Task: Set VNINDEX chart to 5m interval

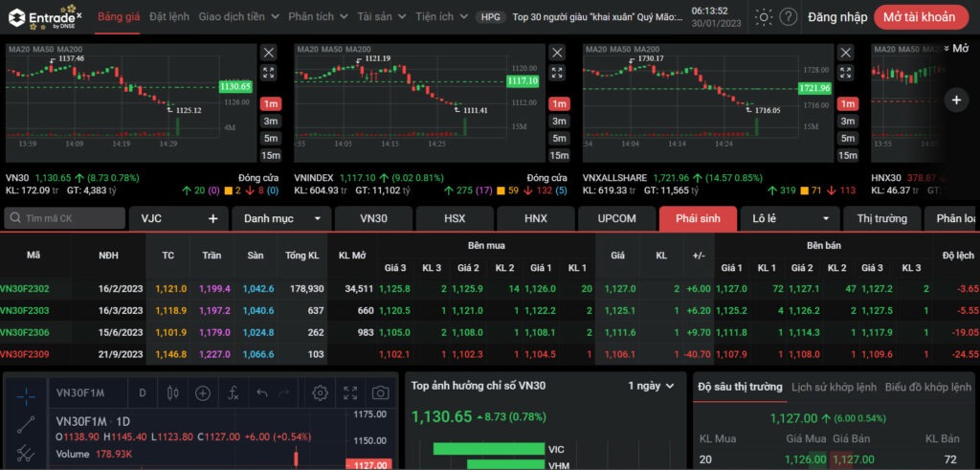Action: [x=559, y=138]
